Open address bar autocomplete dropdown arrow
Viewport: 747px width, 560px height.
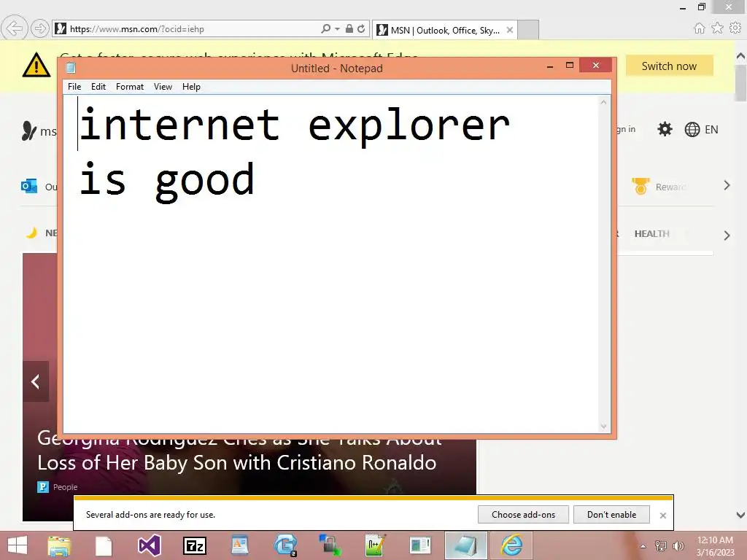(337, 29)
